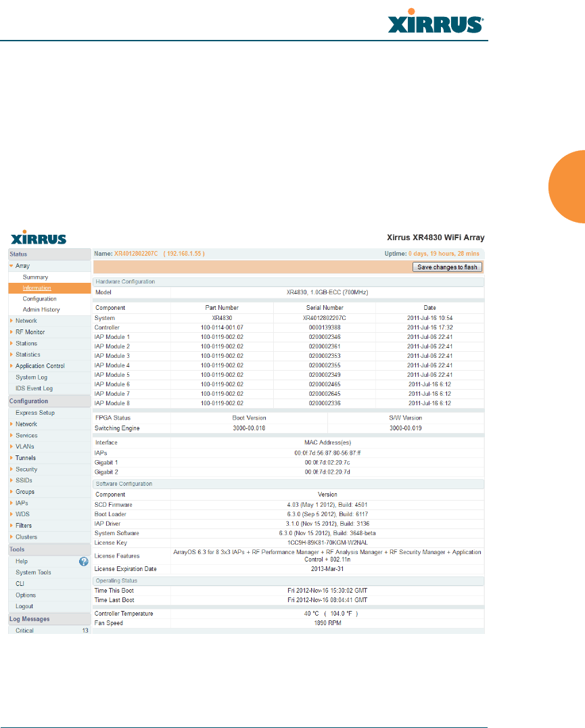Collapse the Array section arrow
The height and width of the screenshot is (728, 585).
point(11,266)
